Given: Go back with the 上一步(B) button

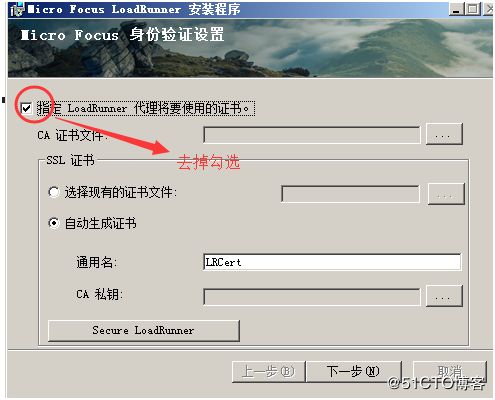Looking at the screenshot, I should click(269, 371).
